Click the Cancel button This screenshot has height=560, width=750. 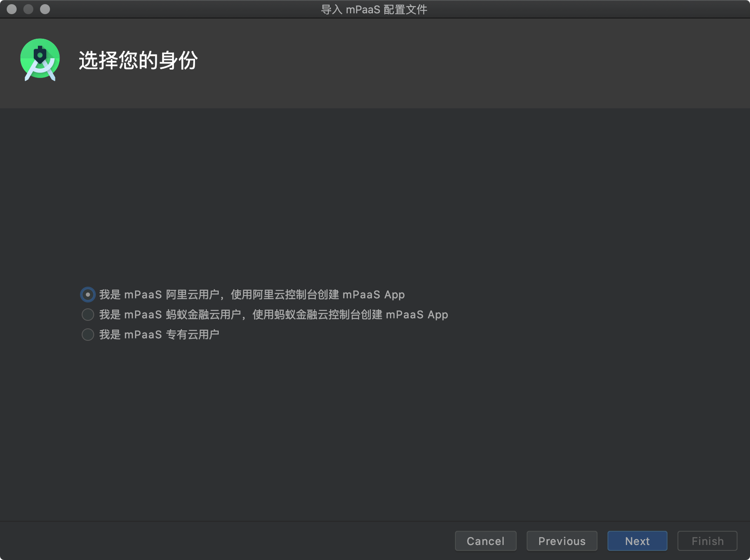click(x=485, y=541)
